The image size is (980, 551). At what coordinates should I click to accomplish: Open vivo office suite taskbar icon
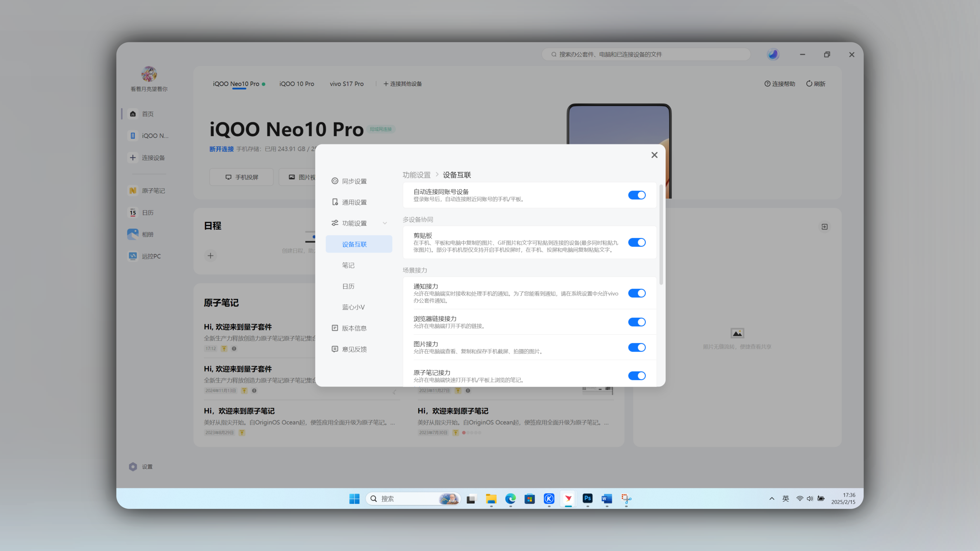[568, 498]
